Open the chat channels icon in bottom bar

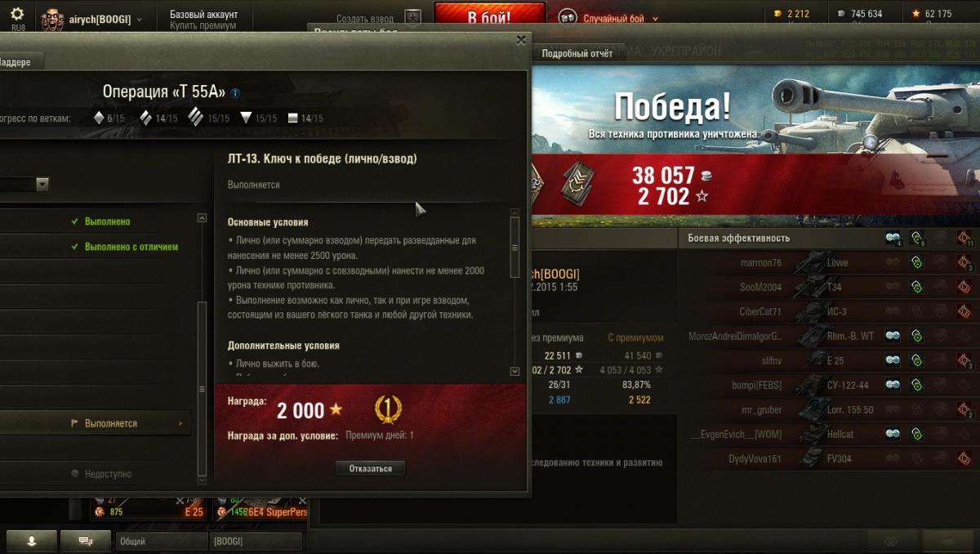pyautogui.click(x=85, y=541)
